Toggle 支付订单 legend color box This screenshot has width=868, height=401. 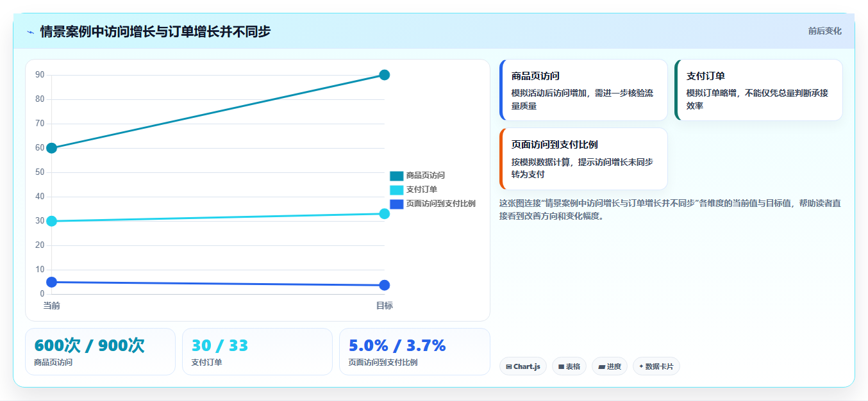click(396, 190)
